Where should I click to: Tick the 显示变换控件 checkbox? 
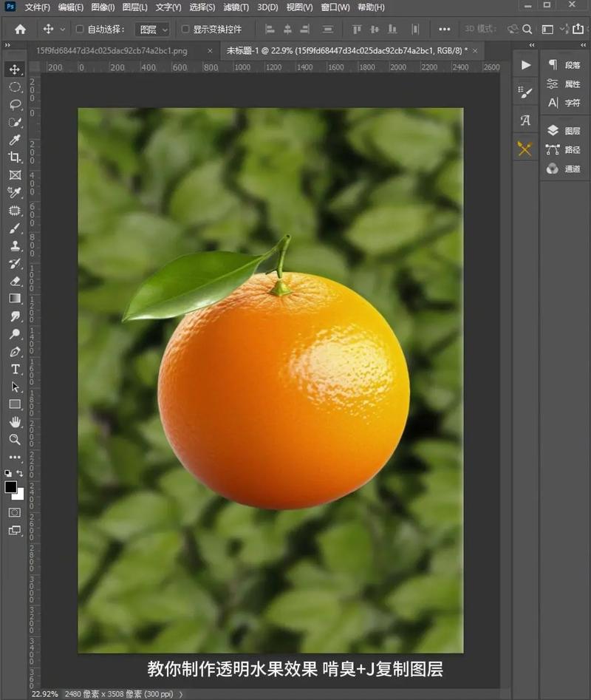pyautogui.click(x=185, y=30)
